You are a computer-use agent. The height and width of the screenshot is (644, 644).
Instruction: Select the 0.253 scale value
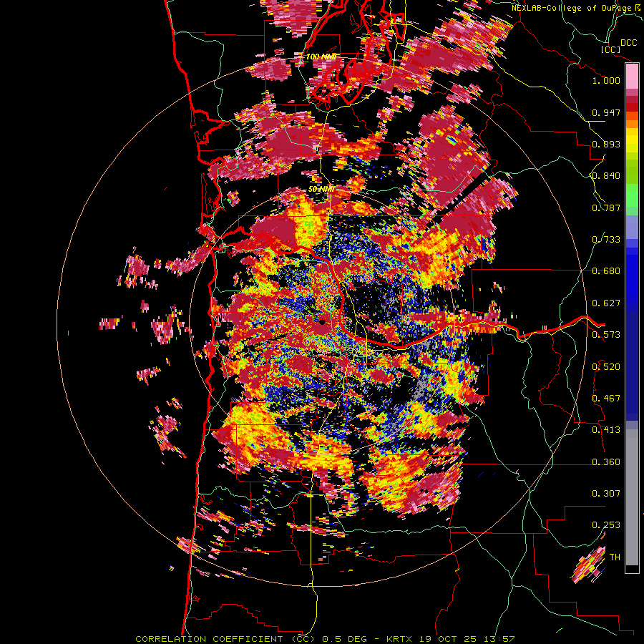606,525
